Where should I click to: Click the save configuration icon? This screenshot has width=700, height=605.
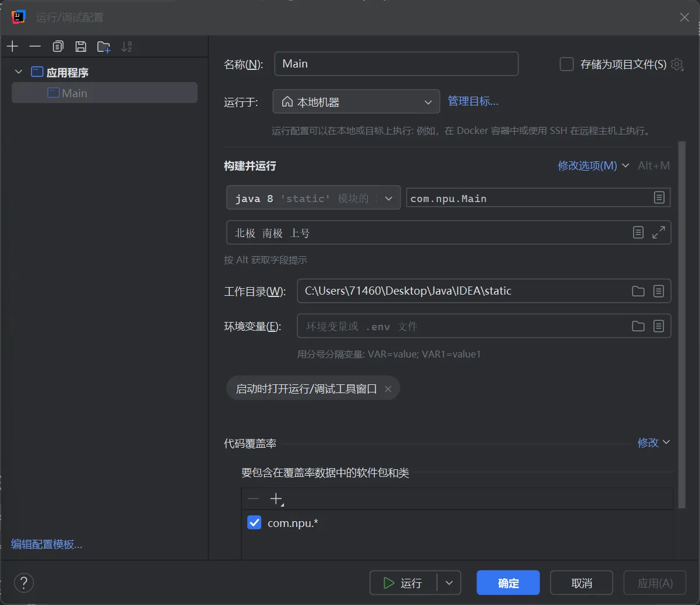pyautogui.click(x=81, y=47)
